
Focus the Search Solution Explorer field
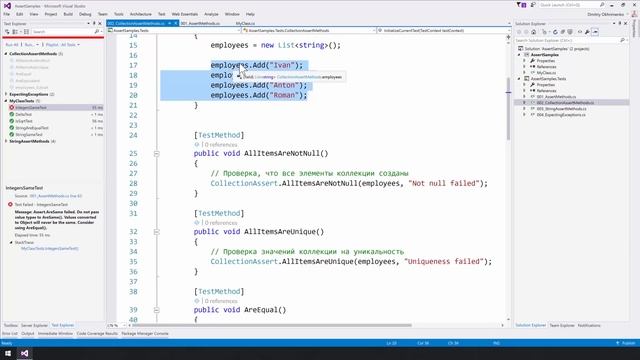click(x=567, y=40)
